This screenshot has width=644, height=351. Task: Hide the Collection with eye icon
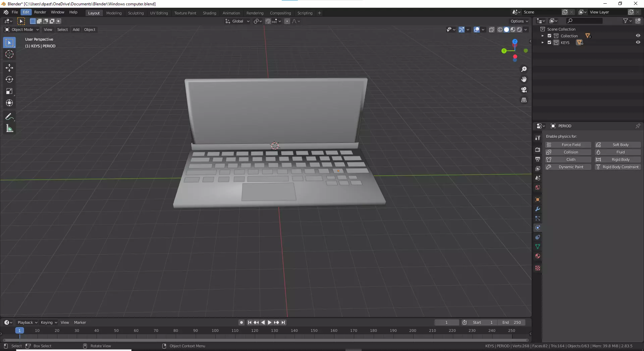[x=638, y=36]
